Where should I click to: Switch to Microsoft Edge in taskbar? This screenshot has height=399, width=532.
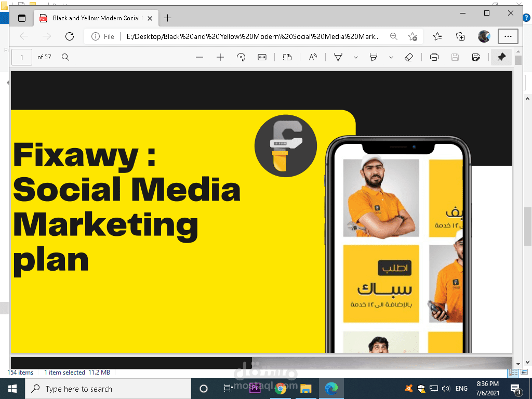(331, 389)
